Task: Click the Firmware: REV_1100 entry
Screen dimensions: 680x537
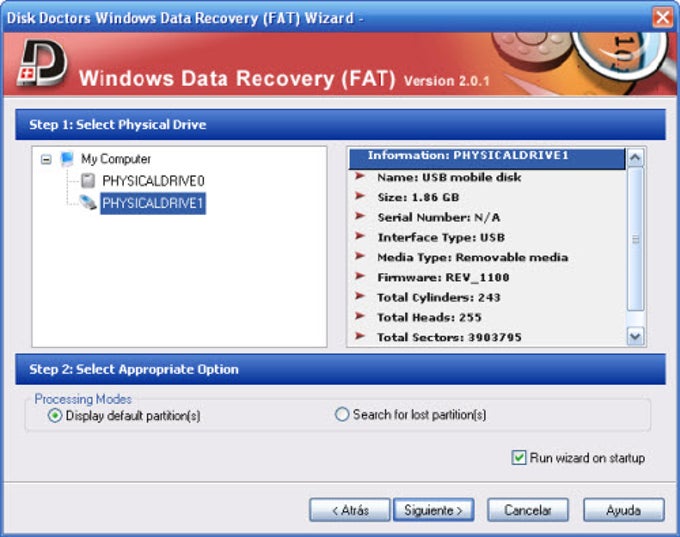Action: (443, 277)
